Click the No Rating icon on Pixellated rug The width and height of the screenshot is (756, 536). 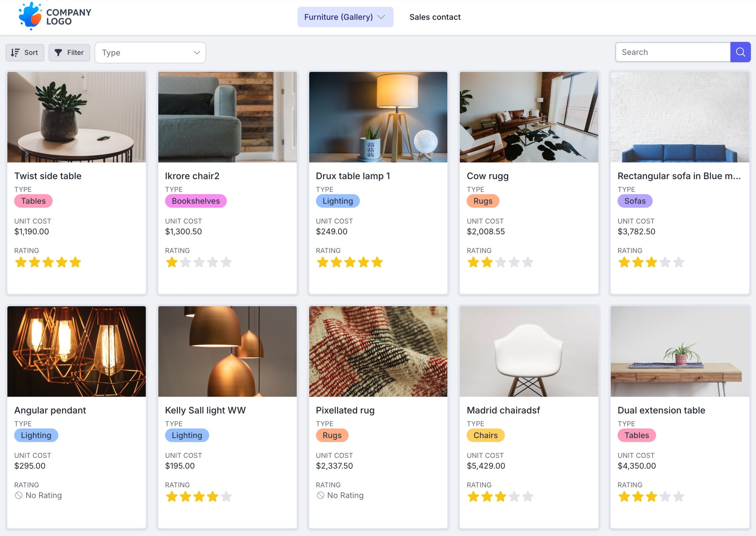pyautogui.click(x=320, y=495)
